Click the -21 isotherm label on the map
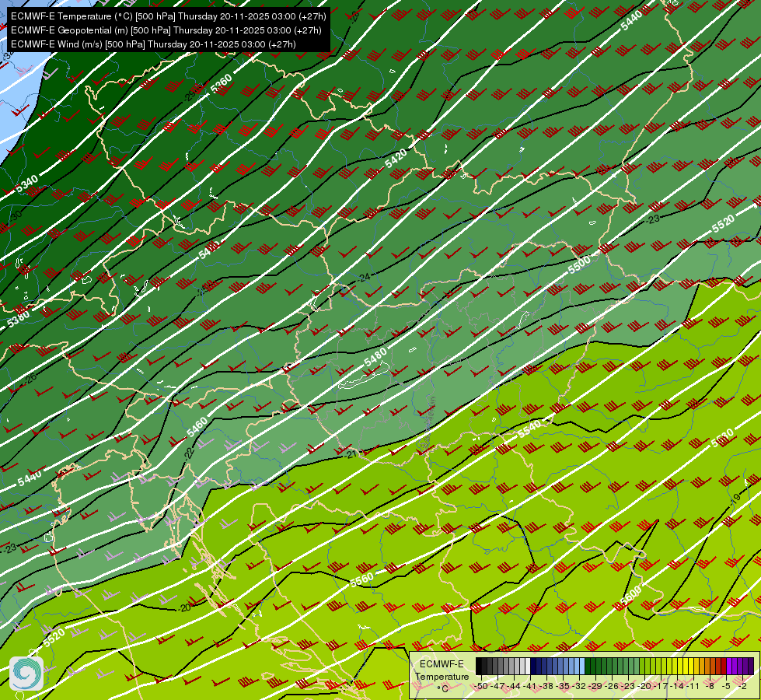Image resolution: width=761 pixels, height=700 pixels. pos(351,454)
